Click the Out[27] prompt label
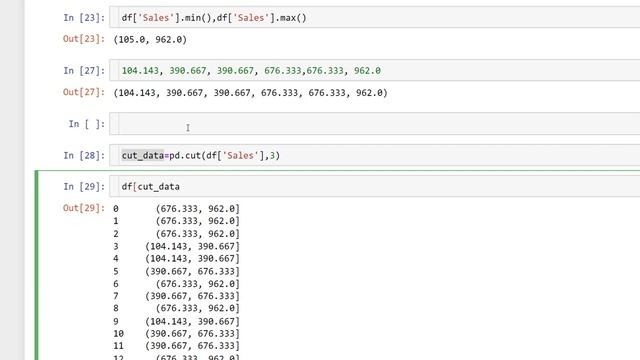The width and height of the screenshot is (640, 360). pos(84,92)
